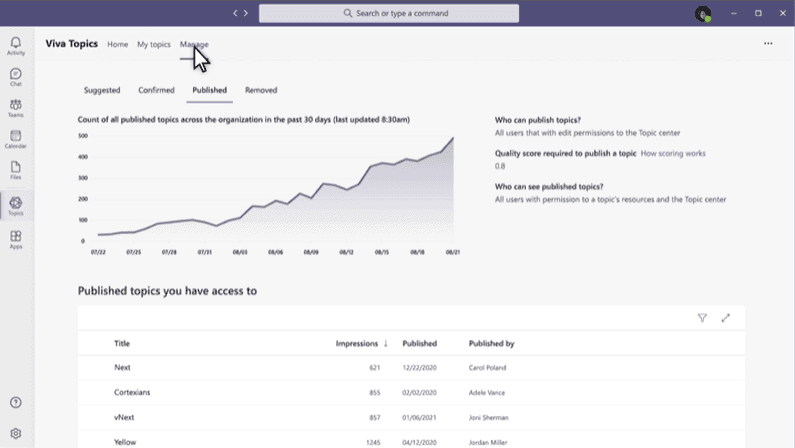Open Help at bottom of sidebar

click(15, 402)
